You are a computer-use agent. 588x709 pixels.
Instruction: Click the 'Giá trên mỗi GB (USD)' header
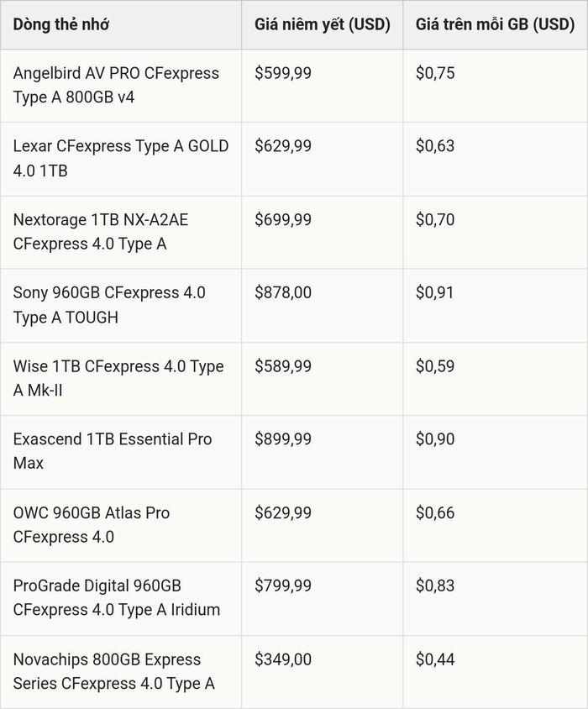[496, 24]
